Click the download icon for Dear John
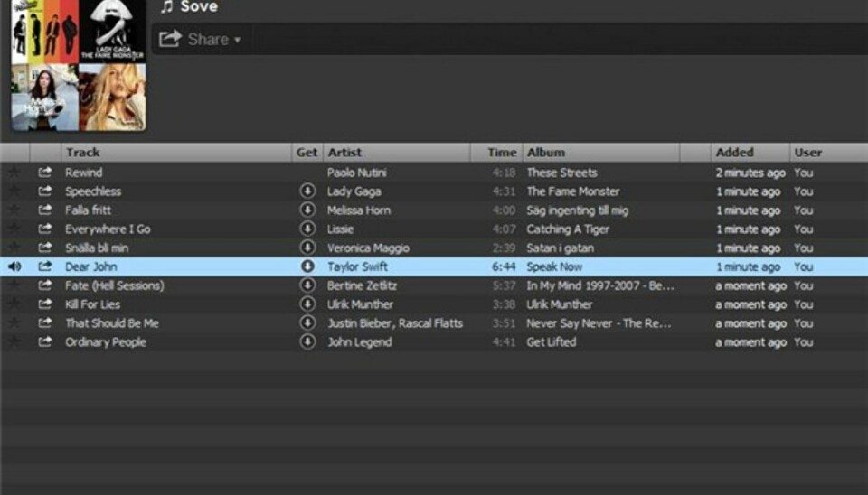This screenshot has height=495, width=868. (307, 266)
